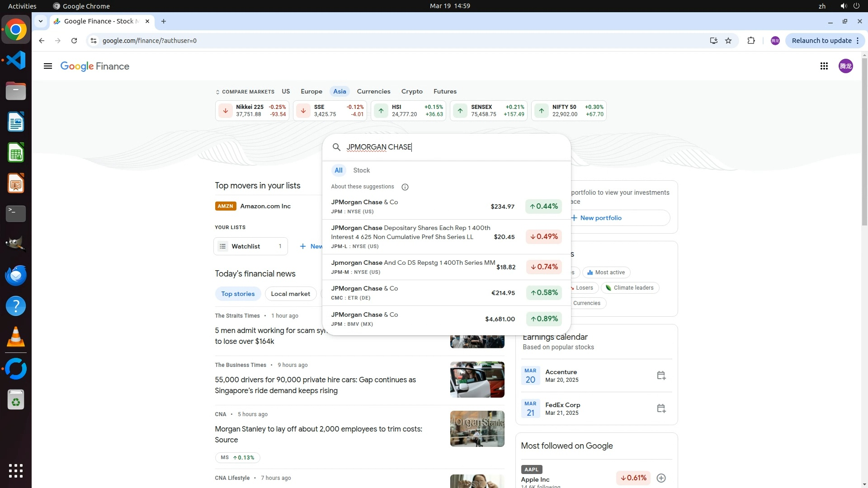This screenshot has height=488, width=868.
Task: Switch to the Crypto markets tab
Action: pyautogui.click(x=411, y=91)
